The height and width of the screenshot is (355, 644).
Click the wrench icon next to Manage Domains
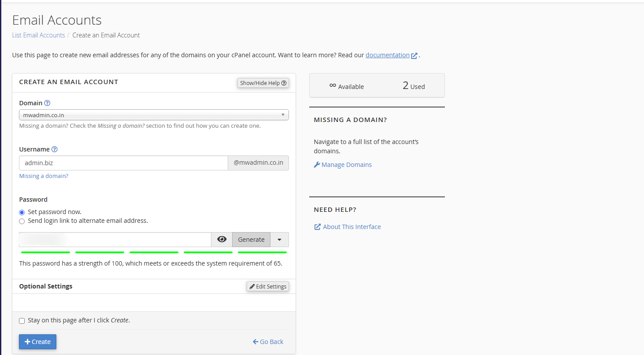click(x=317, y=165)
